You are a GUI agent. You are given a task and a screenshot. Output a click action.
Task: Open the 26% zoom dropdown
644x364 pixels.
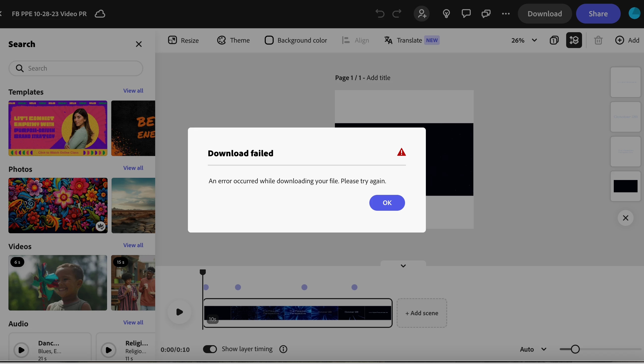(524, 40)
